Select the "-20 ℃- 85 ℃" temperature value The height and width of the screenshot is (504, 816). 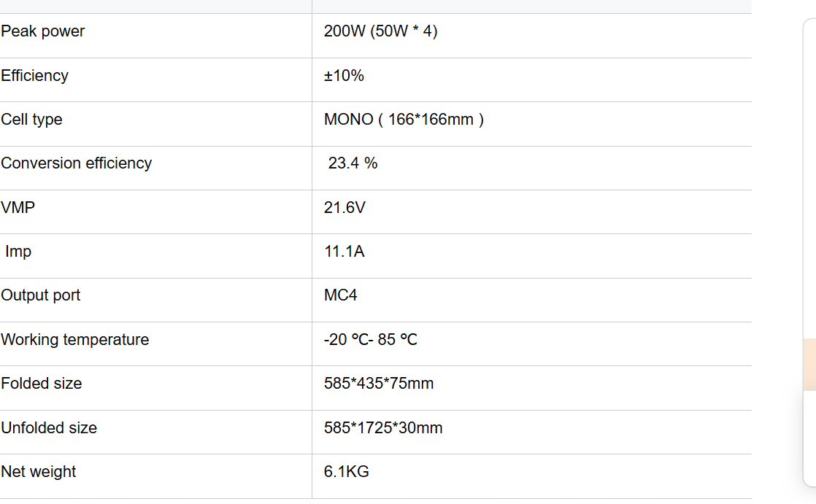(371, 340)
